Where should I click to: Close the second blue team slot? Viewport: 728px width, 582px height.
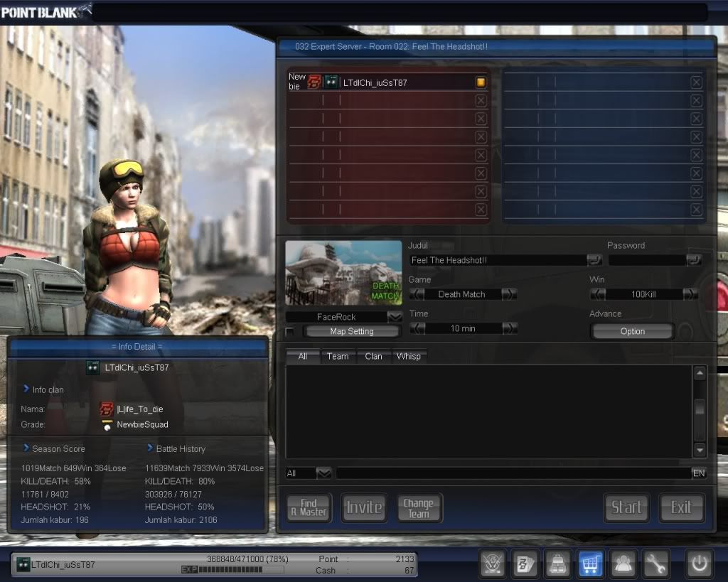click(696, 101)
